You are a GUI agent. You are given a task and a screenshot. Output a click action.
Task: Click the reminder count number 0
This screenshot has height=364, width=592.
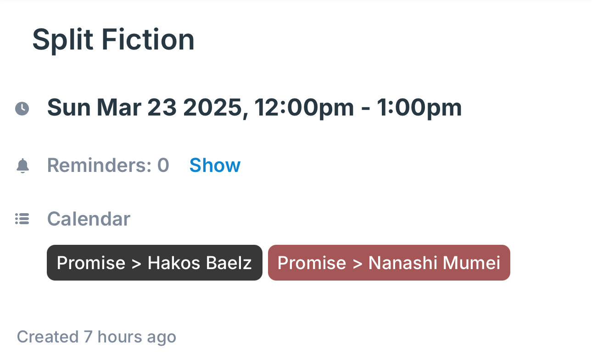click(x=163, y=165)
